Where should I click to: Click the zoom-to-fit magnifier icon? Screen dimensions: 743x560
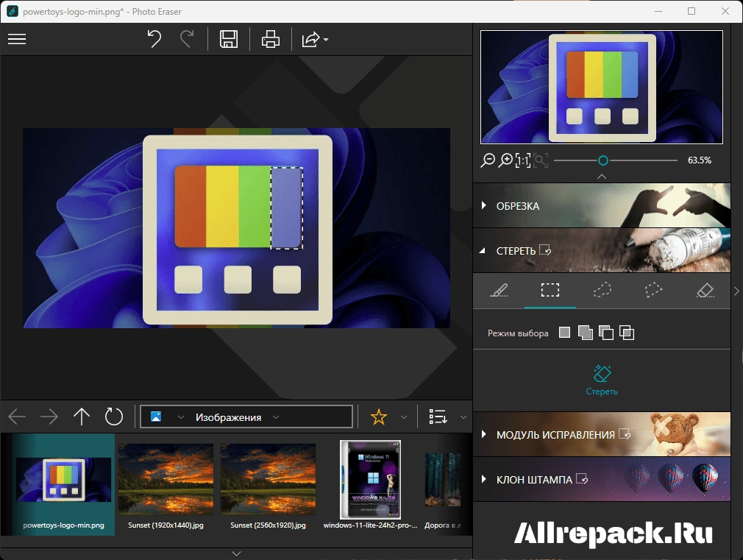541,160
